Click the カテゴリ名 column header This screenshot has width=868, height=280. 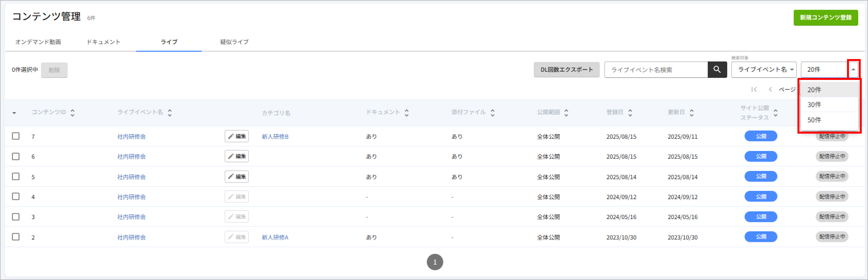coord(276,113)
